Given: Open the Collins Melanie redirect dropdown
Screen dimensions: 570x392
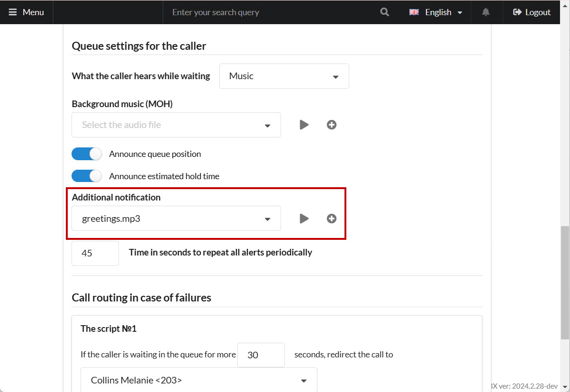Looking at the screenshot, I should [199, 380].
